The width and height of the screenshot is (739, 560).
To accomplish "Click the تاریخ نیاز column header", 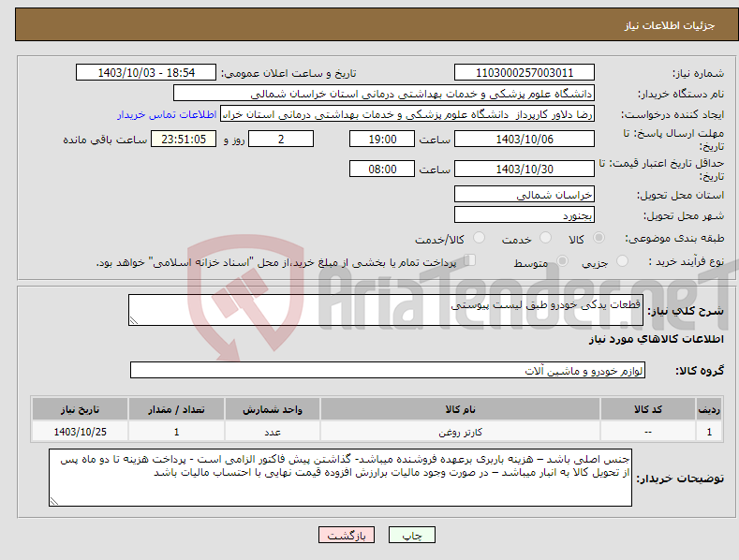I will click(x=80, y=409).
